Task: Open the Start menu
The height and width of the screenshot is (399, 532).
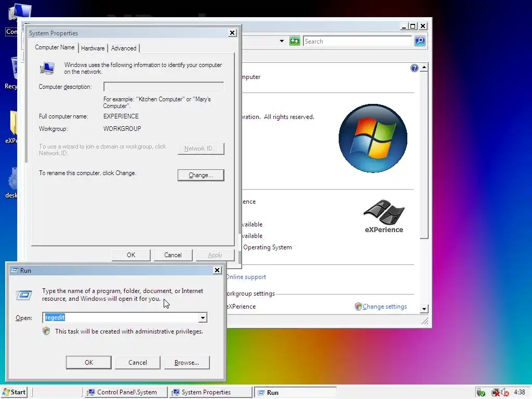Action: click(14, 392)
